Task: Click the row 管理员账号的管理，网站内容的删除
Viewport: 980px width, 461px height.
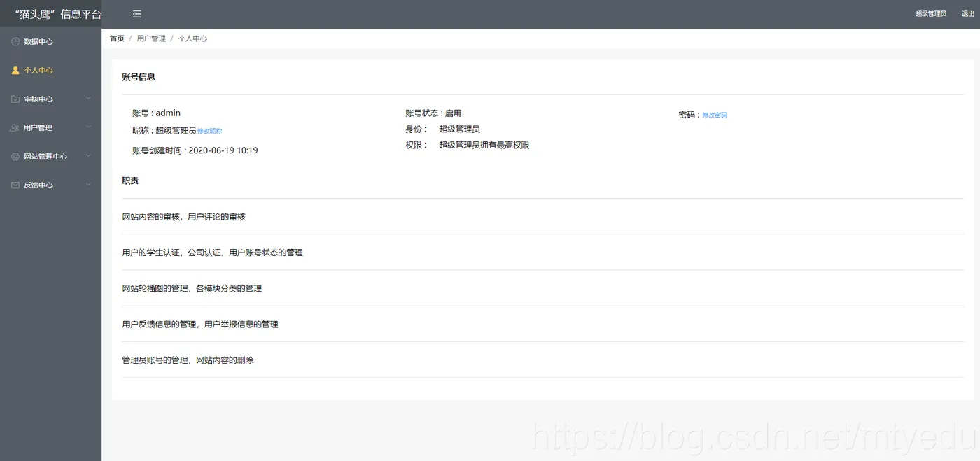Action: click(x=542, y=360)
